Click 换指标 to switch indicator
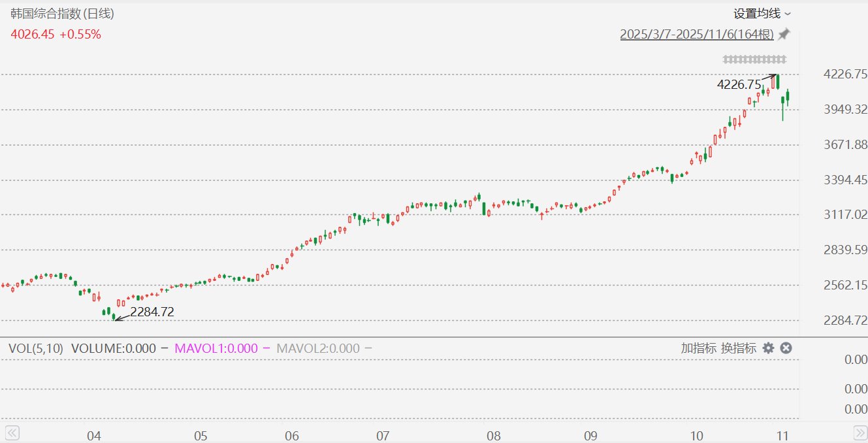This screenshot has height=443, width=868. (x=739, y=348)
